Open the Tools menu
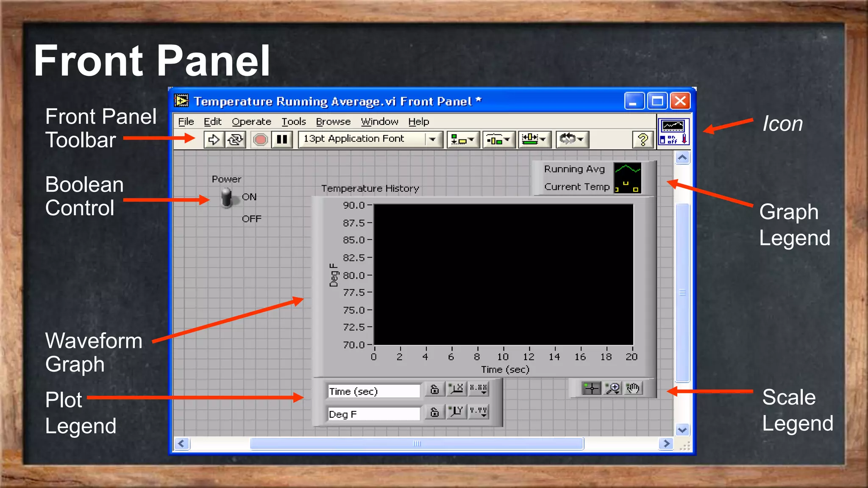This screenshot has width=868, height=488. coord(294,122)
